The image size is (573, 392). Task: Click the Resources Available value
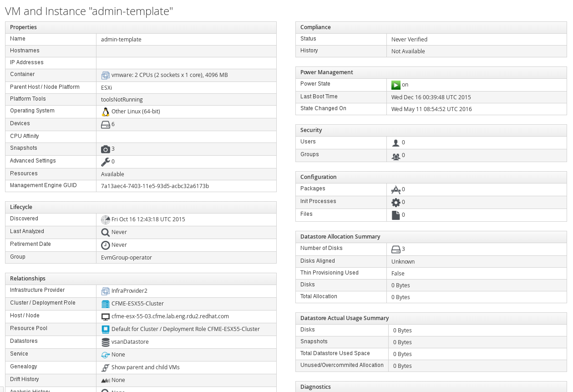click(112, 174)
